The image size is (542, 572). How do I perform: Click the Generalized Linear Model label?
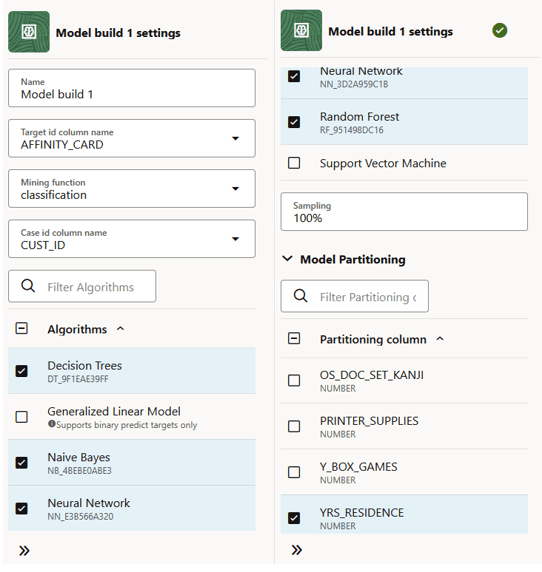114,411
